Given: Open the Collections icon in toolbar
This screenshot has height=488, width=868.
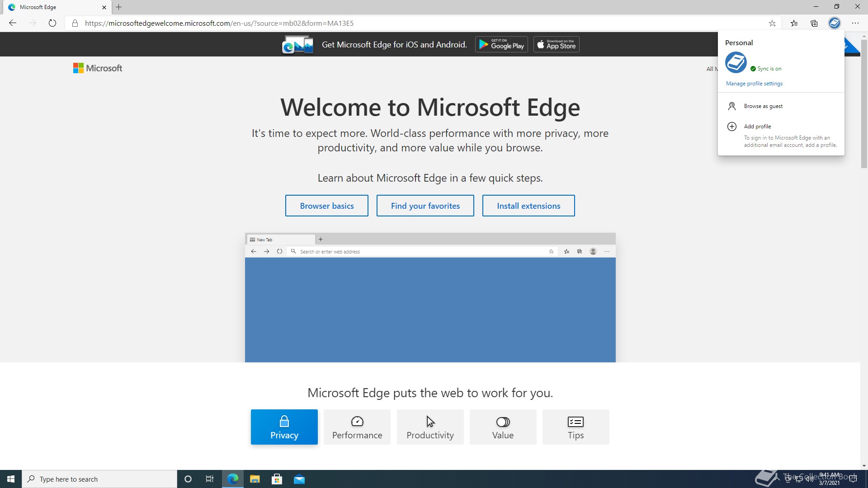Looking at the screenshot, I should click(814, 23).
